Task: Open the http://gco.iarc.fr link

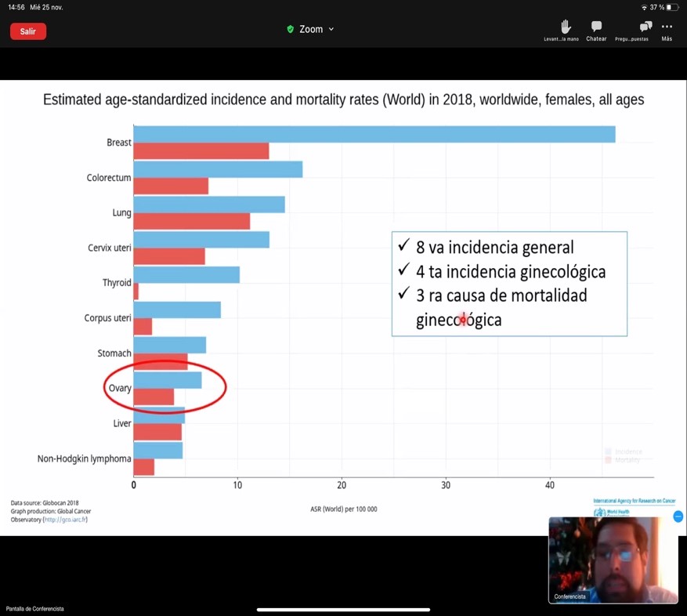Action: (x=65, y=520)
